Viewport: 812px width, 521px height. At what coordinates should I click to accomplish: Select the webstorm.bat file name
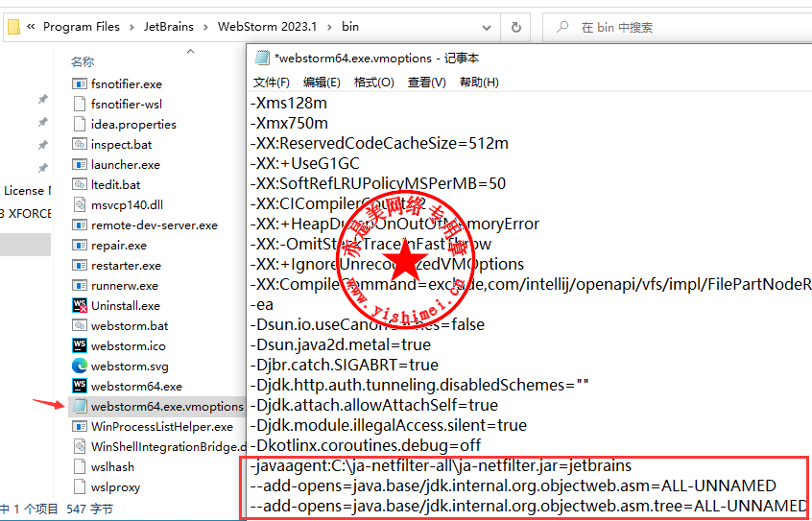point(130,326)
